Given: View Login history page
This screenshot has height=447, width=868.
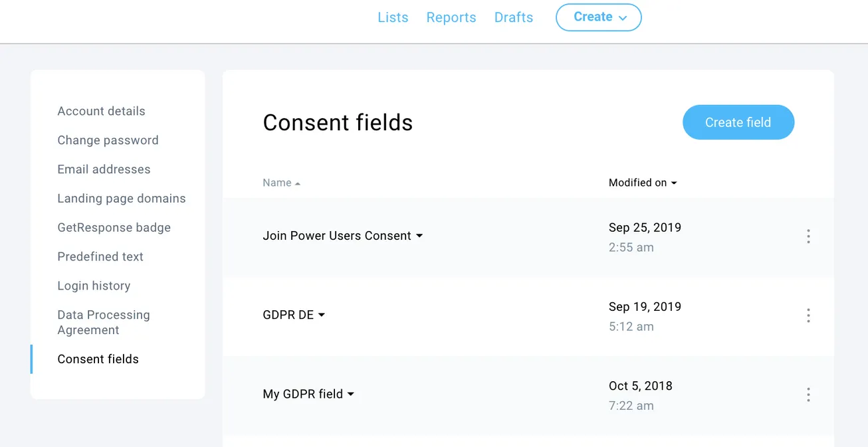Looking at the screenshot, I should 94,286.
